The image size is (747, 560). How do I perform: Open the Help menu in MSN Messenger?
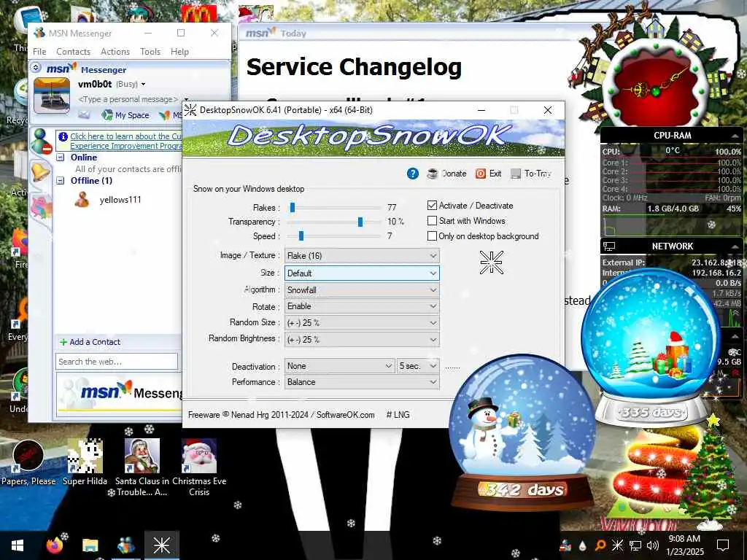(x=179, y=52)
